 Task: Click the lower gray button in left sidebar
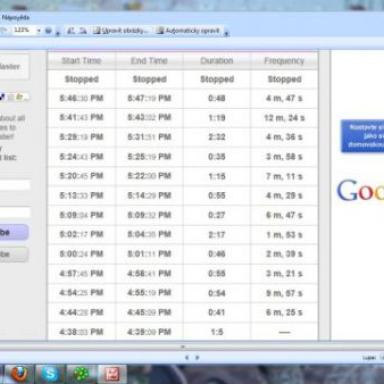click(13, 254)
